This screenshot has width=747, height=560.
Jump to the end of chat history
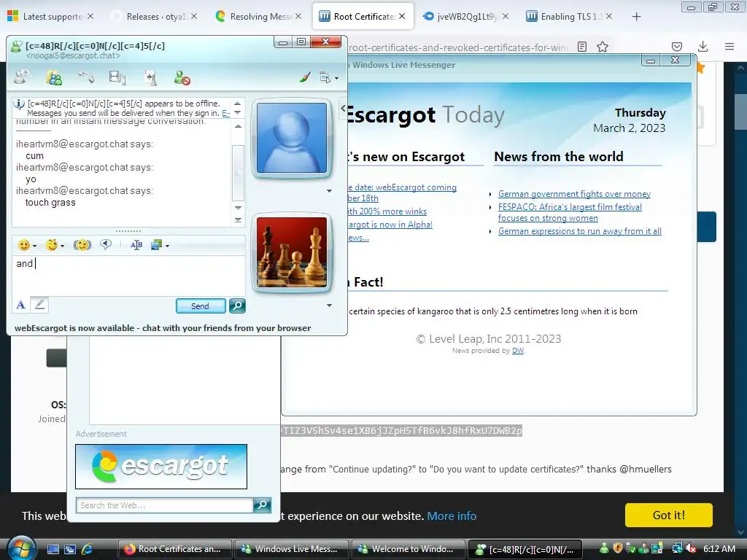coord(238,220)
